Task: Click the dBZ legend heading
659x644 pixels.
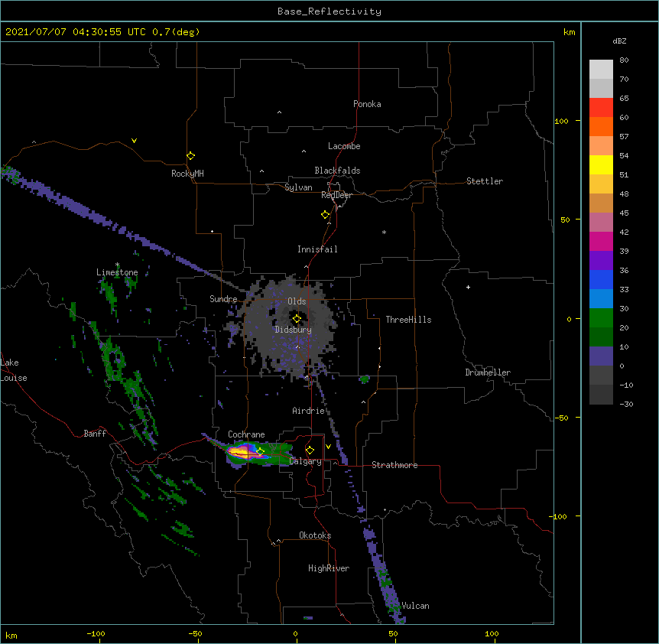Action: click(619, 41)
